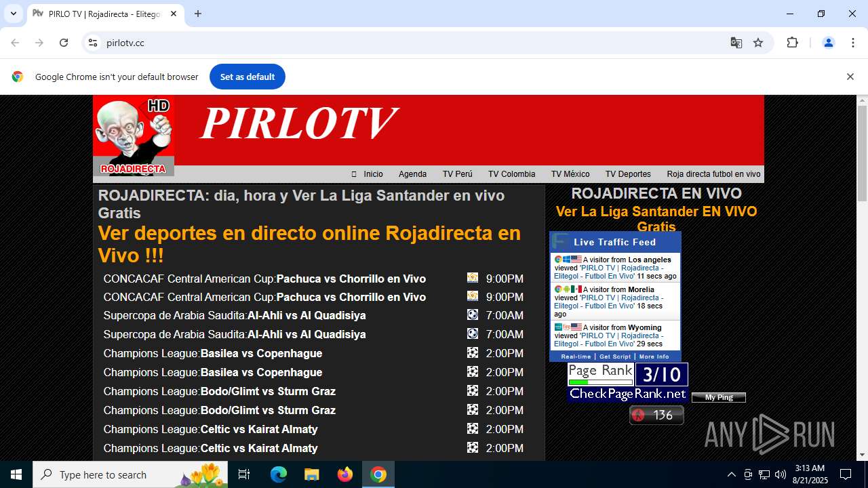Open a new tab with plus button

198,14
